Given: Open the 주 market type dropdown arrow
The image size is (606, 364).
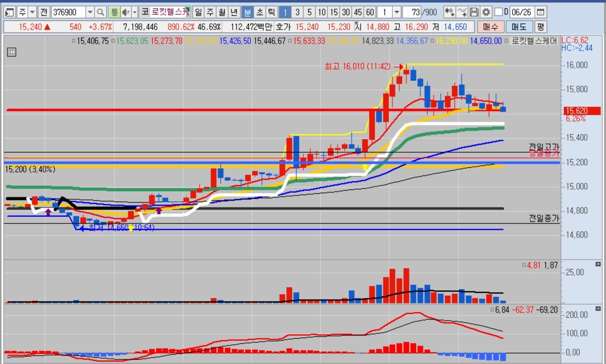Looking at the screenshot, I should pos(32,12).
